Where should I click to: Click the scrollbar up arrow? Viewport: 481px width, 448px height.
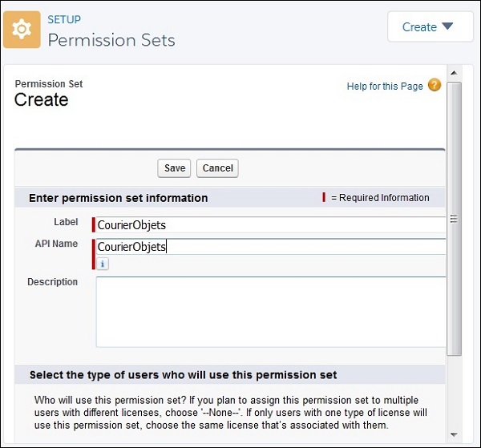[454, 74]
